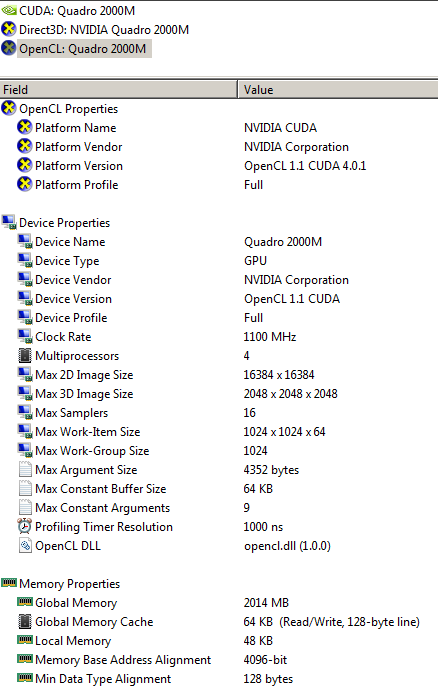Click the Memory Base Address Alignment icon
The height and width of the screenshot is (693, 438).
[25, 659]
